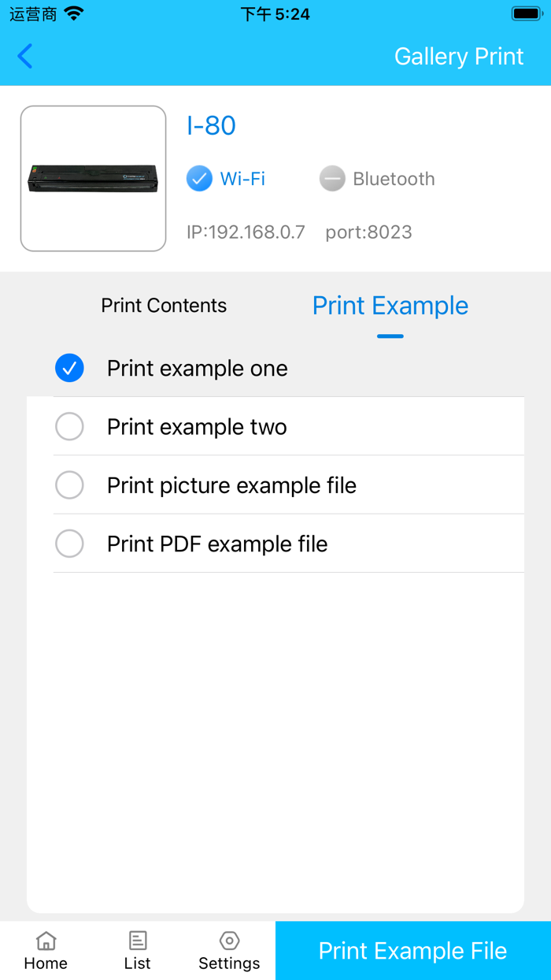Tap the IP:192.168.0.7 address text
This screenshot has height=980, width=551.
245,232
